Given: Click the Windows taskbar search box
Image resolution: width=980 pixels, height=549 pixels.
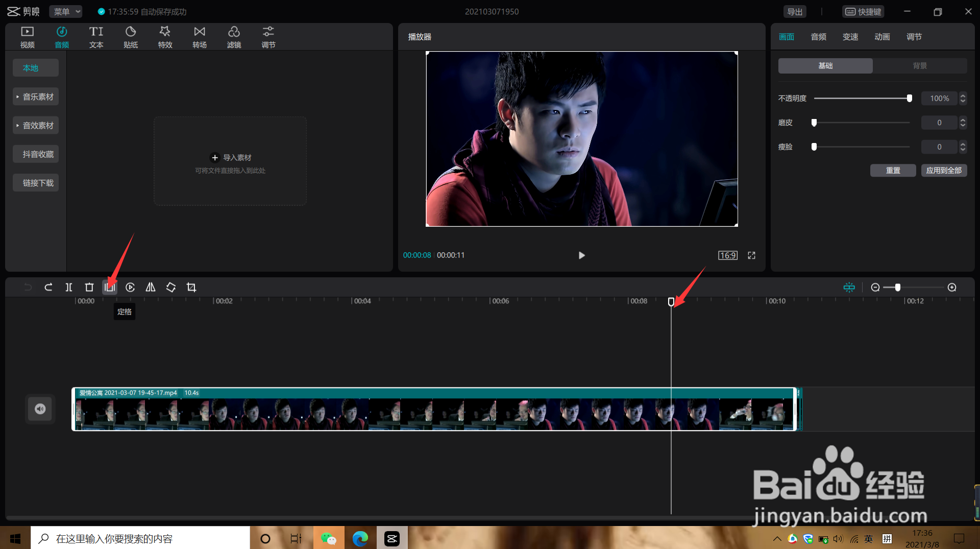Looking at the screenshot, I should coord(140,538).
